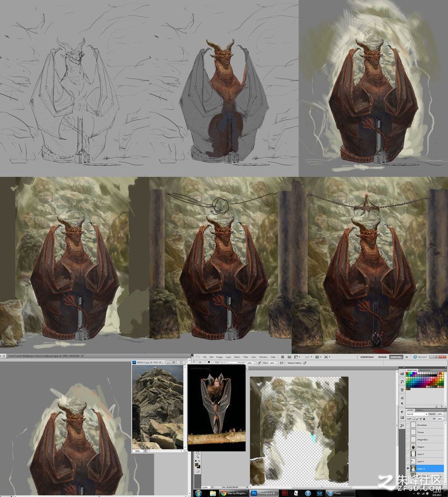Viewport: 448px width, 497px height.
Task: Open Mini Bridge from the application bar
Action: pos(289,357)
